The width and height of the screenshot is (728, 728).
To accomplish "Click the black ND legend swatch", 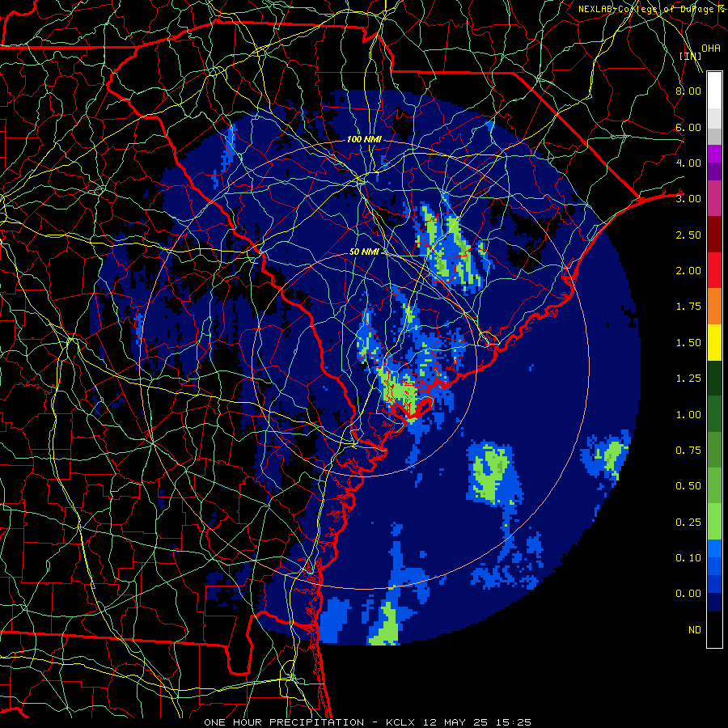I will point(714,629).
